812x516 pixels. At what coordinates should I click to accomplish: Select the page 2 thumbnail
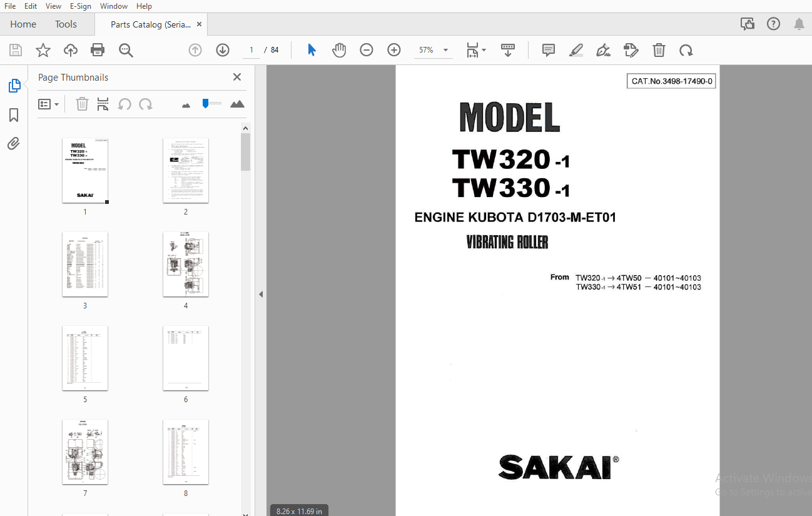186,171
